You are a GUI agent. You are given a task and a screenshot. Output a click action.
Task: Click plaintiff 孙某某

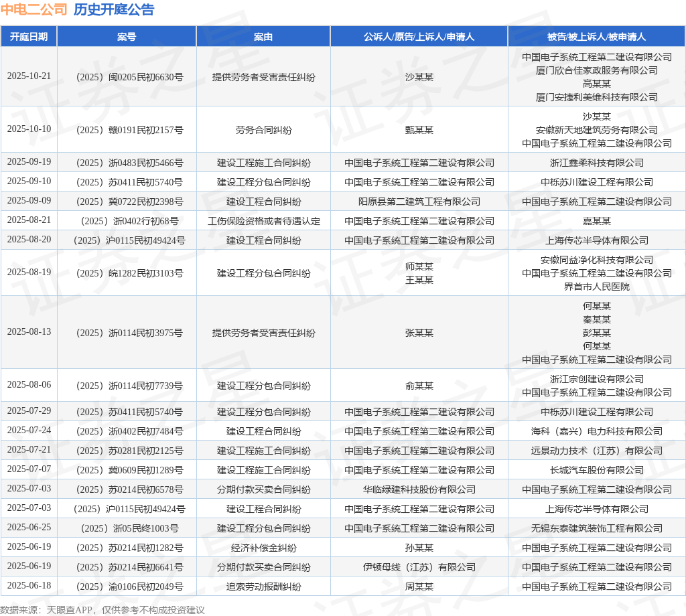[419, 548]
